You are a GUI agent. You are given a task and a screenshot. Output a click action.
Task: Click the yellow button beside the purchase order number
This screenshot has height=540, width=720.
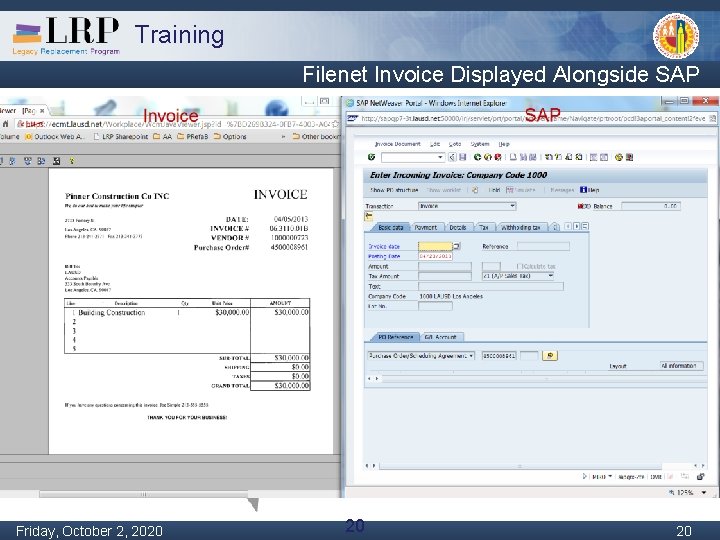pyautogui.click(x=550, y=355)
